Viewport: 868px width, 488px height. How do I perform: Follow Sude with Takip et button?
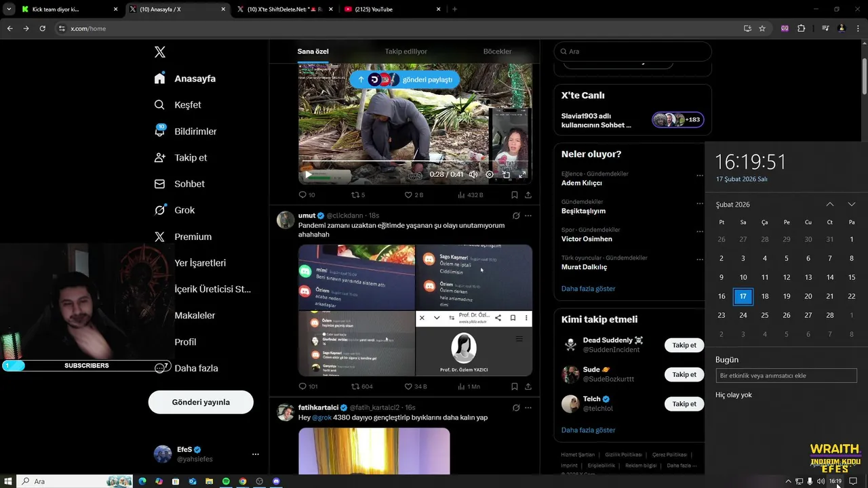click(x=684, y=374)
